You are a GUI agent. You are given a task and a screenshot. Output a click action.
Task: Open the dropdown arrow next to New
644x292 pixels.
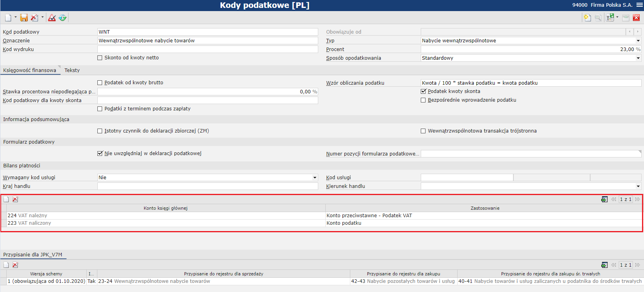15,17
